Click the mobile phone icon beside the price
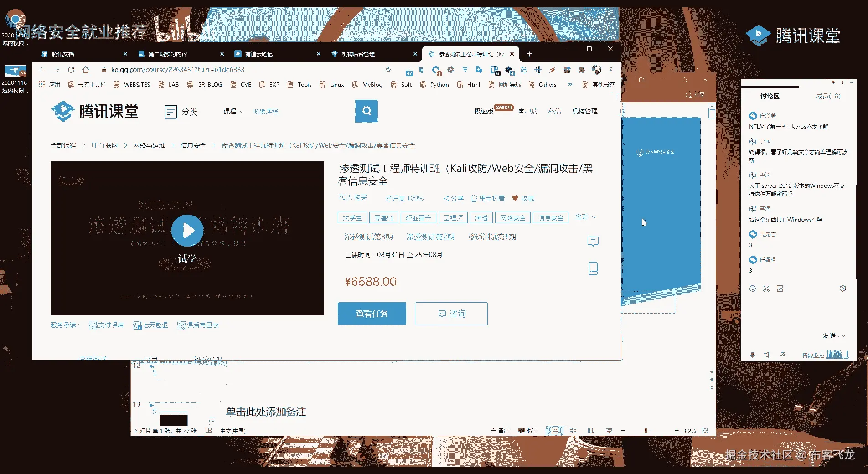Viewport: 868px width, 474px height. [x=593, y=268]
